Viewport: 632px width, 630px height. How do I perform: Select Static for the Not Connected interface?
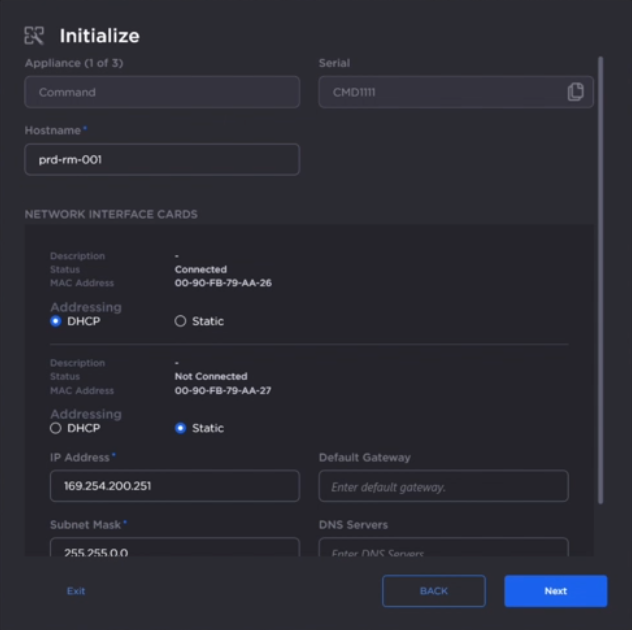[x=181, y=428]
